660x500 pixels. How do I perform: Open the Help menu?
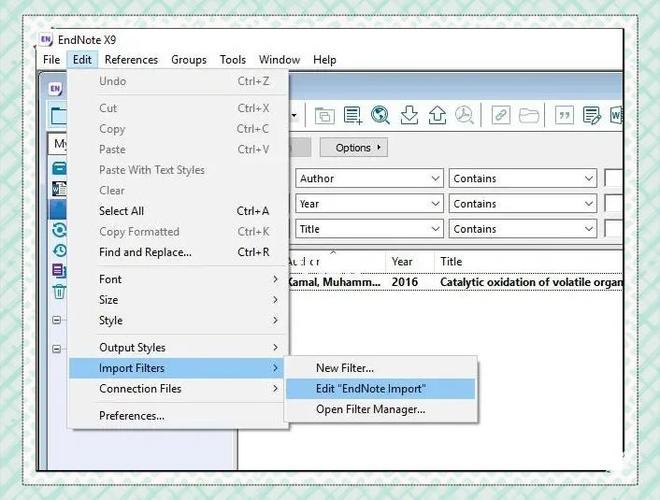point(325,60)
